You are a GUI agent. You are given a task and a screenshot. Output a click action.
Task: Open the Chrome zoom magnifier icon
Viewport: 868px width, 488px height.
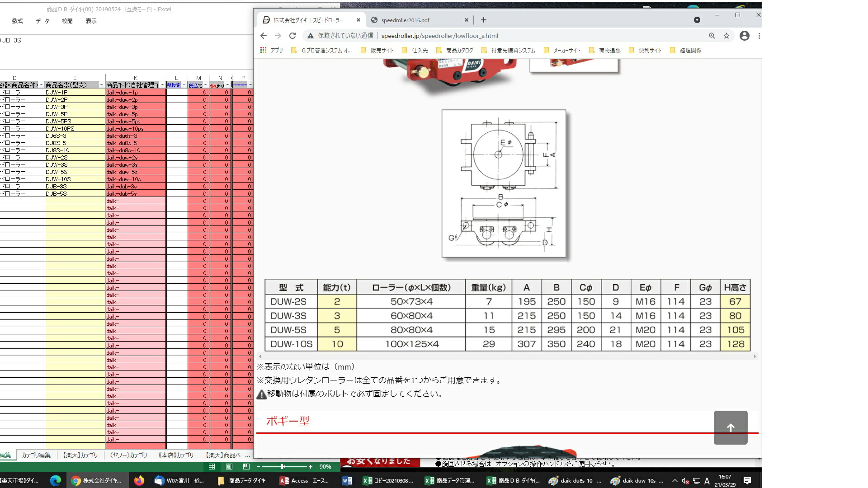click(x=712, y=36)
